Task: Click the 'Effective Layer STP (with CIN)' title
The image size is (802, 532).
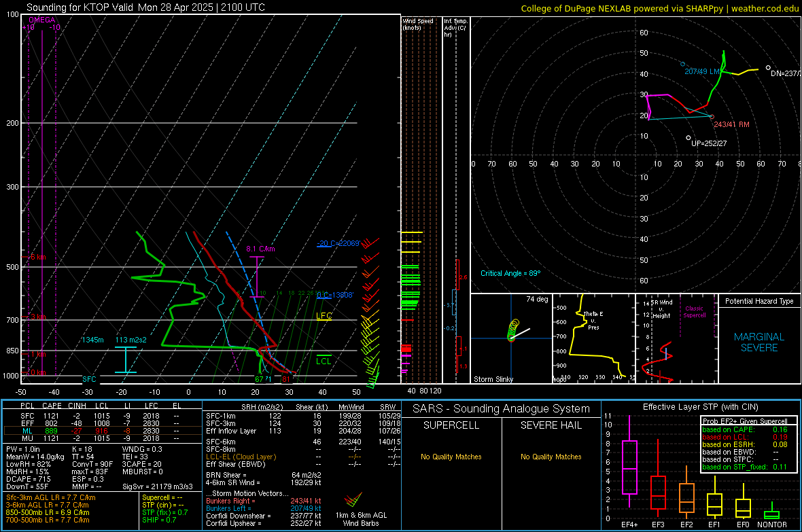Action: [700, 407]
